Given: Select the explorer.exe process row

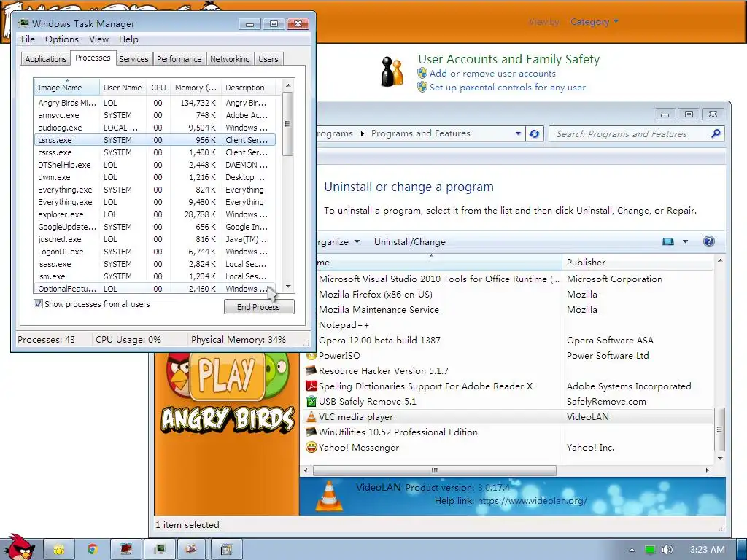Looking at the screenshot, I should click(155, 214).
